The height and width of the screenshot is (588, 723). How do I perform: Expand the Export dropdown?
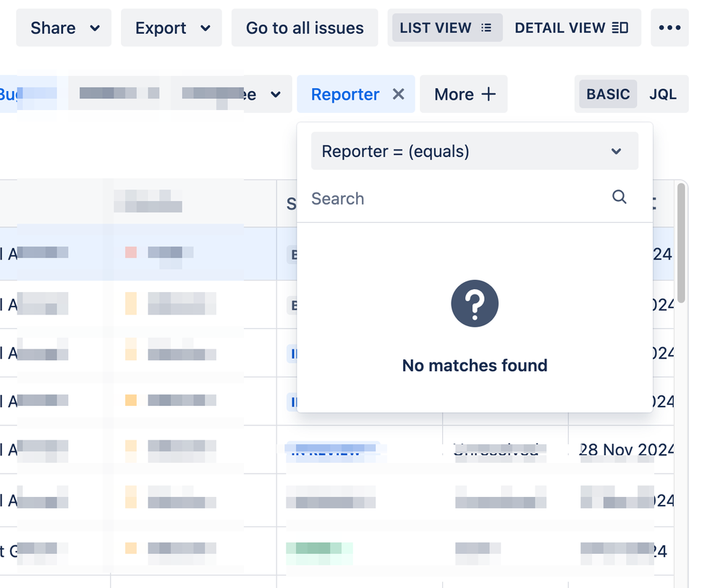pyautogui.click(x=172, y=28)
